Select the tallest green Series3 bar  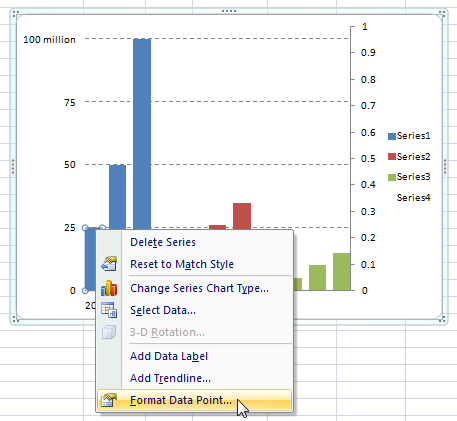342,272
